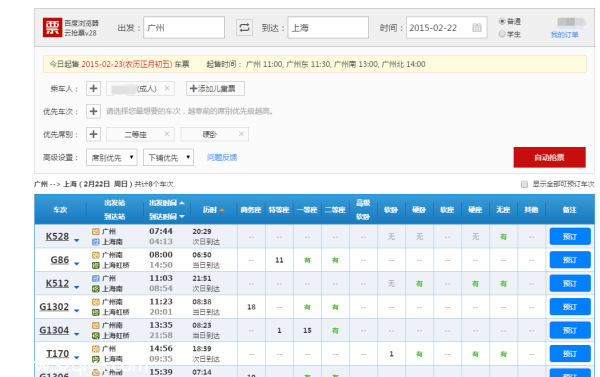The image size is (600, 377).
Task: Book train G1302 with 预订 button
Action: tap(570, 307)
